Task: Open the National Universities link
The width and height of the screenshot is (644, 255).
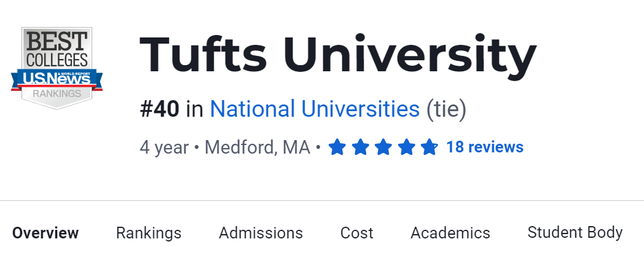Action: point(315,109)
